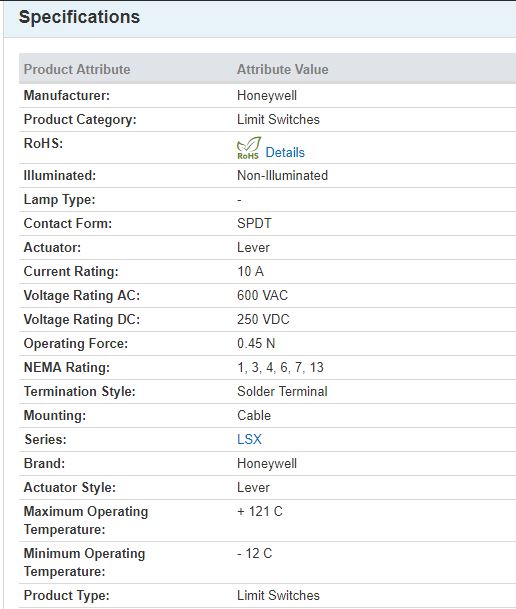Click the Cable mounting value
Screen dimensions: 516x609
(254, 415)
